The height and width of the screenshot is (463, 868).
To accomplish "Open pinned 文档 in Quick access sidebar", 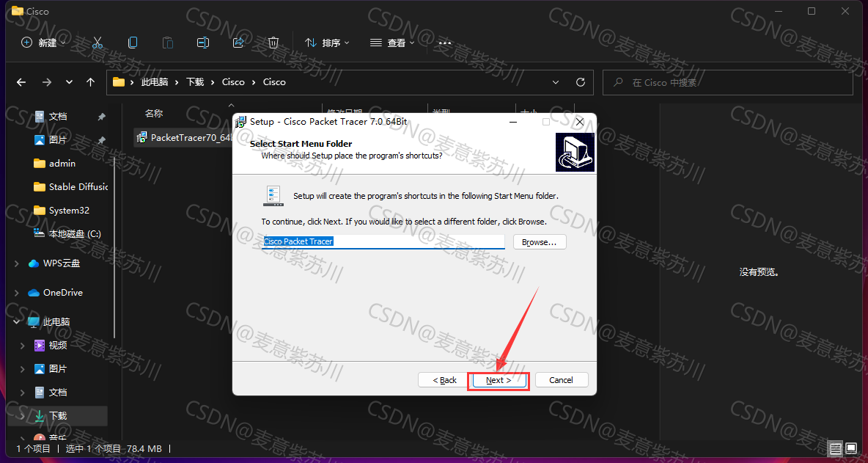I will [x=58, y=117].
